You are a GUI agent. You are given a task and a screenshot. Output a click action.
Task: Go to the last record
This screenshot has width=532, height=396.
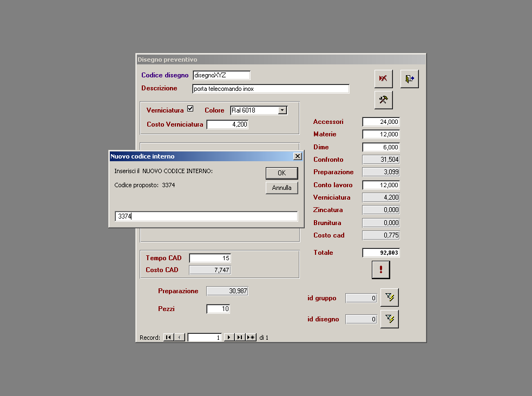240,338
